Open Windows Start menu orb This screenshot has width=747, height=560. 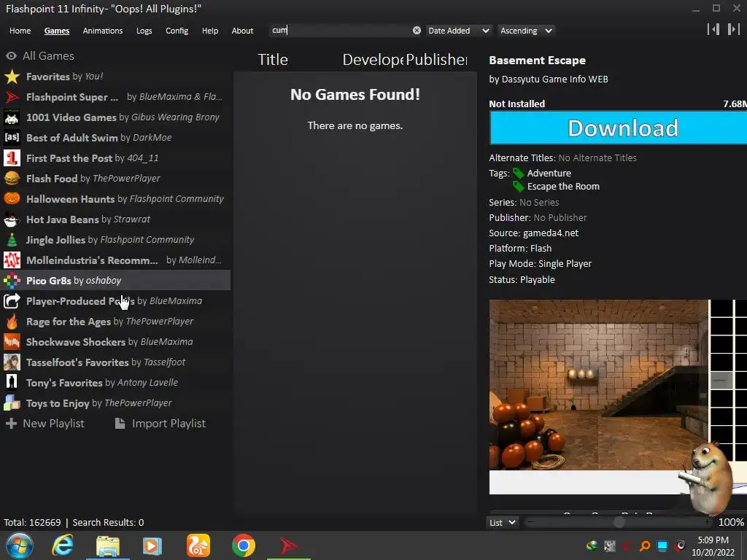tap(19, 545)
